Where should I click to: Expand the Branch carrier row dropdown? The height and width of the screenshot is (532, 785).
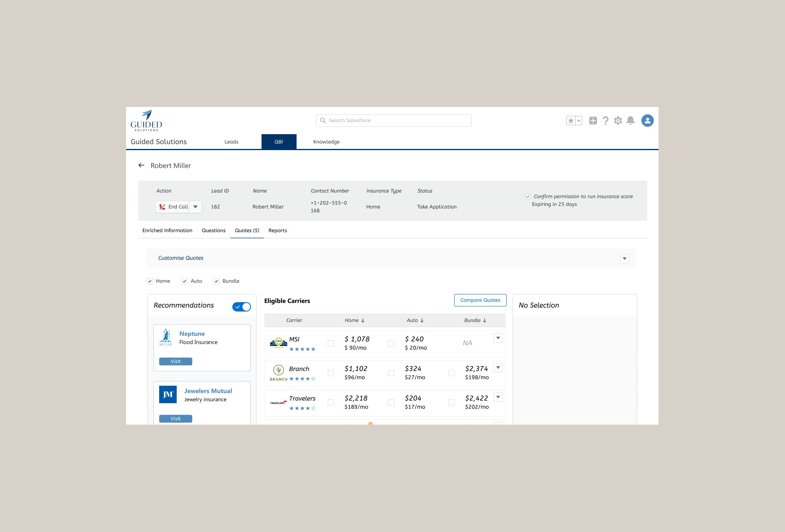tap(498, 367)
